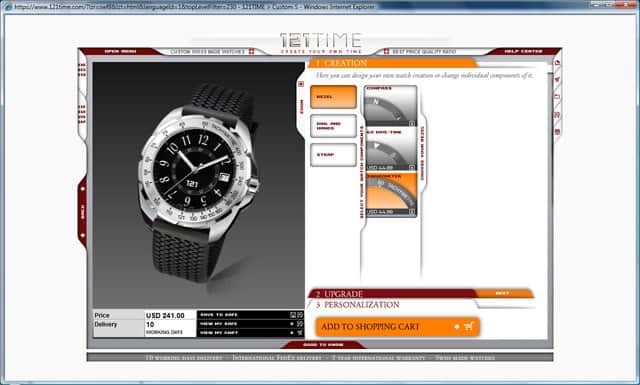Image resolution: width=640 pixels, height=385 pixels.
Task: Click the cart icon in View My Cart row
Action: (x=300, y=333)
